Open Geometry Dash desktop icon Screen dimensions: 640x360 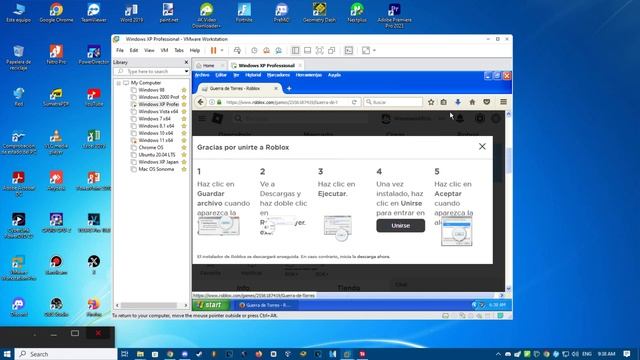click(319, 13)
